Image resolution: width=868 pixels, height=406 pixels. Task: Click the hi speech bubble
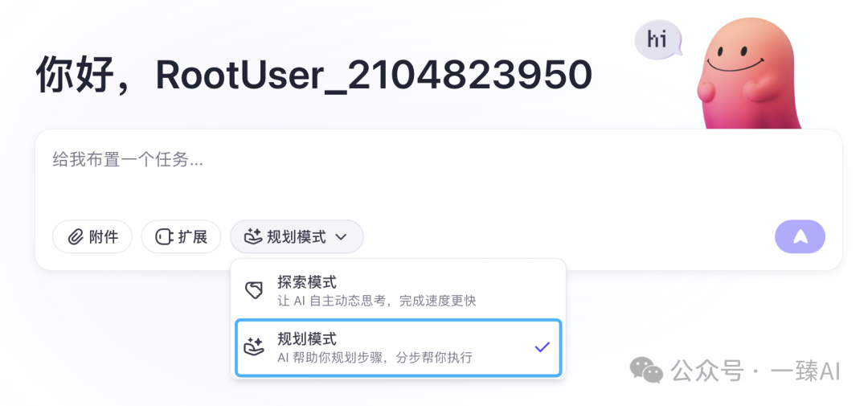point(657,40)
